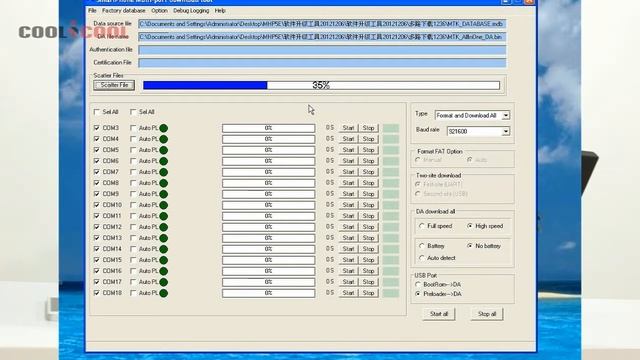
Task: Click the Authentication file field
Action: (x=322, y=50)
